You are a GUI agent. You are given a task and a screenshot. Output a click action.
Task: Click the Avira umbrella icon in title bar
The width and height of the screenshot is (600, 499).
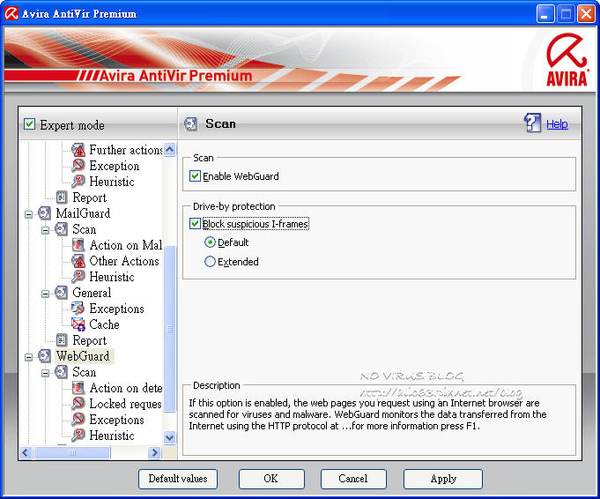pyautogui.click(x=11, y=13)
